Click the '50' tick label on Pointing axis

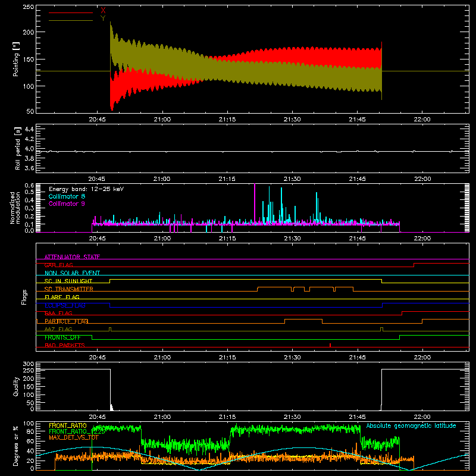click(30, 111)
